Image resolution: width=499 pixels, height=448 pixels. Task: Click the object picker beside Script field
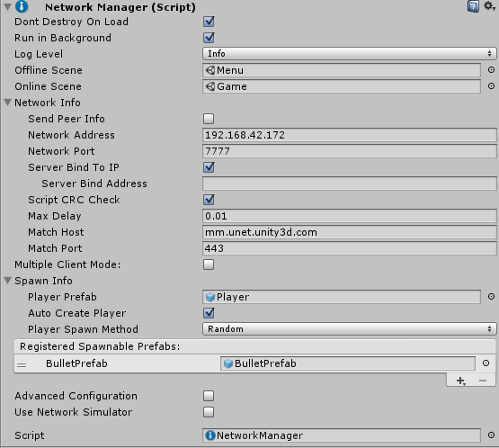point(491,435)
